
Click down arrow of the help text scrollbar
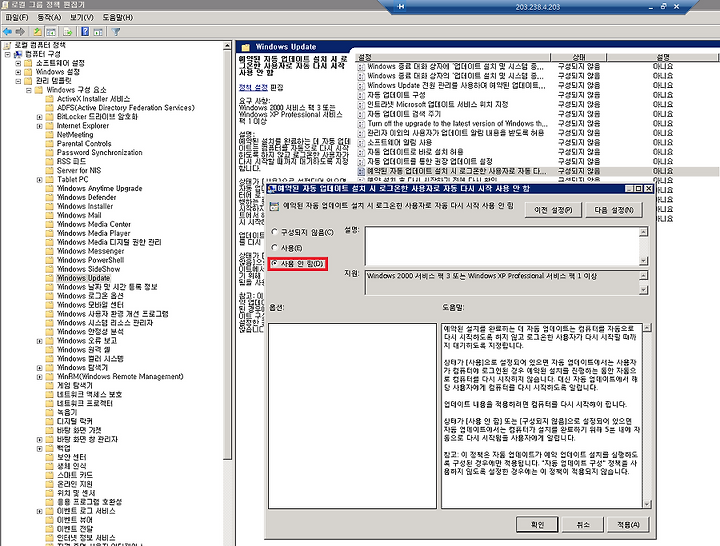[647, 504]
